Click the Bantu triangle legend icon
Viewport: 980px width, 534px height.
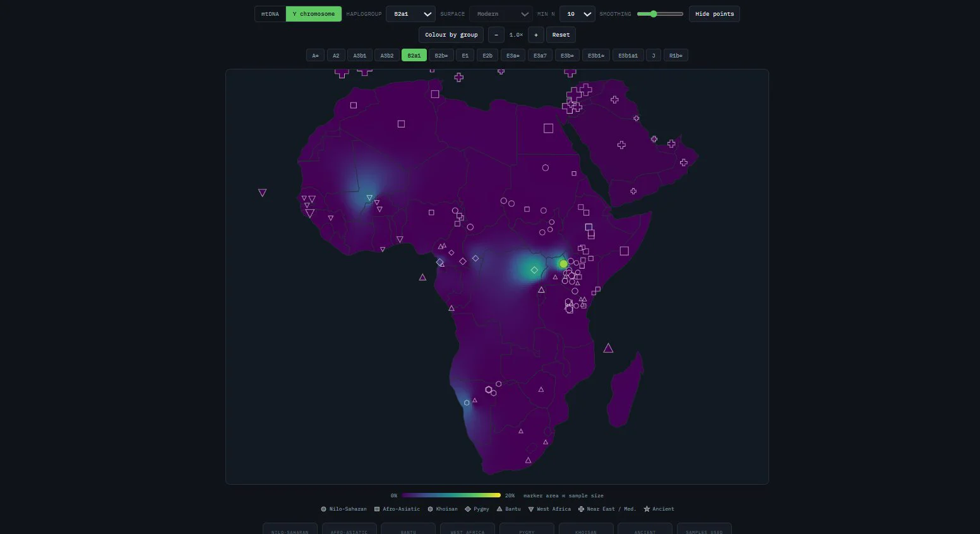pyautogui.click(x=499, y=509)
